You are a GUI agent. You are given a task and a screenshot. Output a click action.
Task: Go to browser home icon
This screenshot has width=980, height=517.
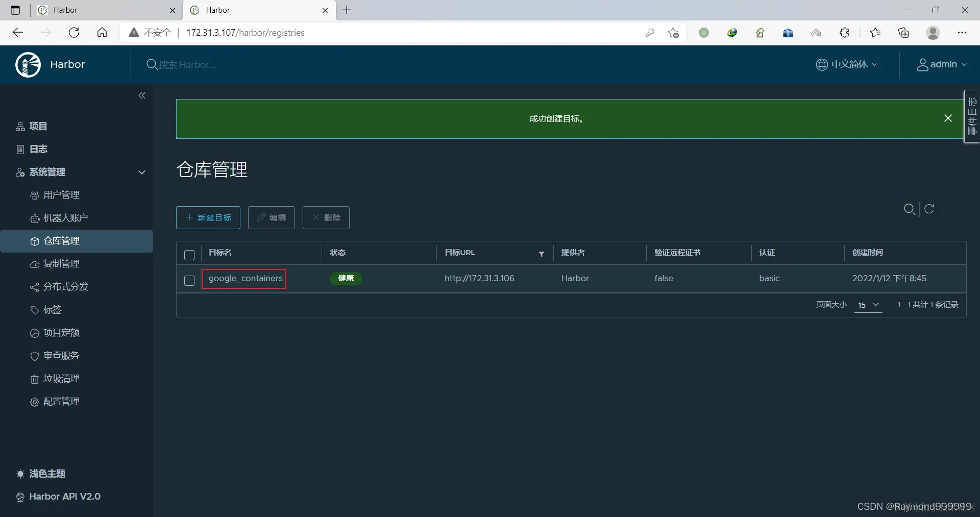[x=102, y=33]
